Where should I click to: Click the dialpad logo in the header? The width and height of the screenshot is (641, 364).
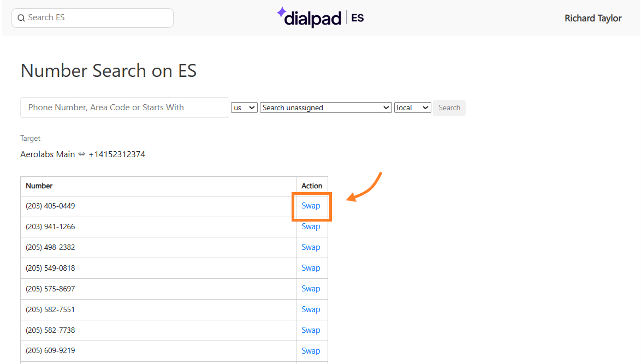coord(309,17)
